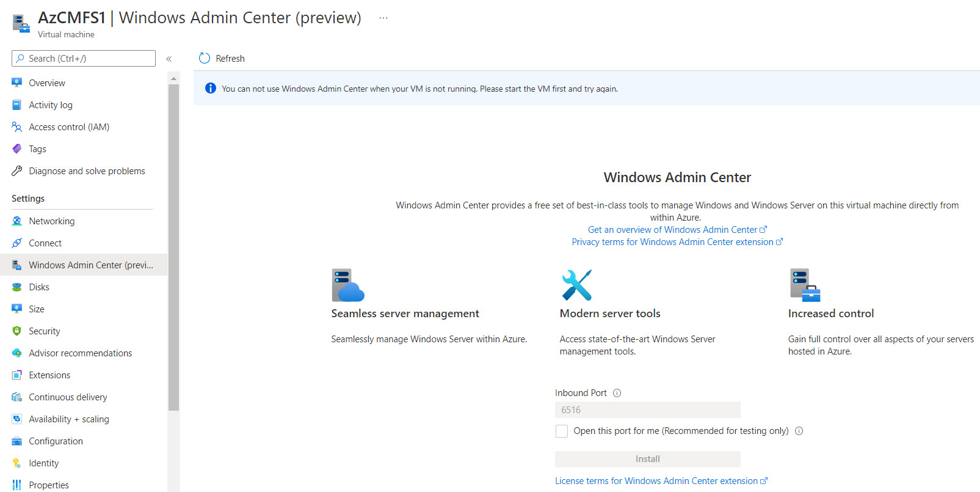Click the Overview monitor icon

[x=17, y=83]
